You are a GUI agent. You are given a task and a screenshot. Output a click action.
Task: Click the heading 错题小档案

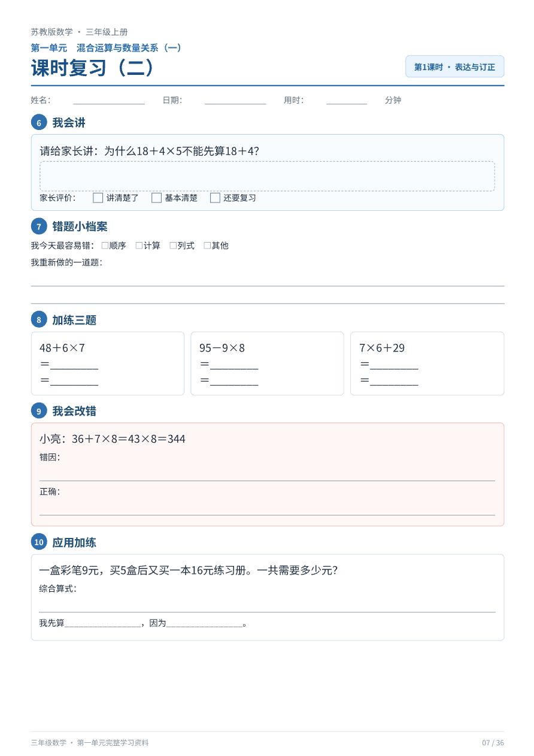point(80,226)
